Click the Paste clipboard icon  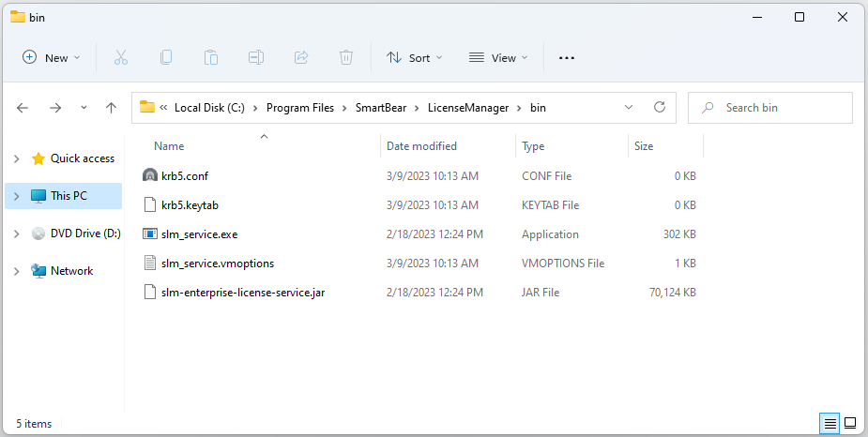pos(211,57)
